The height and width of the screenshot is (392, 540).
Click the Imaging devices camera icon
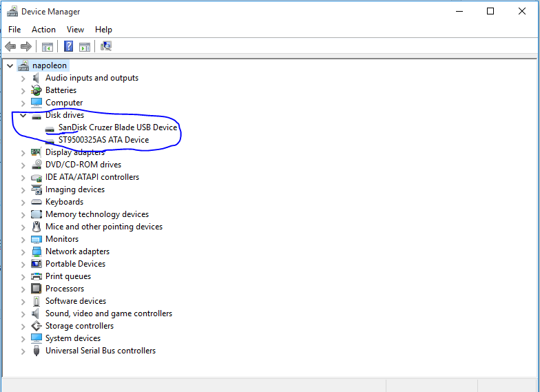point(36,189)
